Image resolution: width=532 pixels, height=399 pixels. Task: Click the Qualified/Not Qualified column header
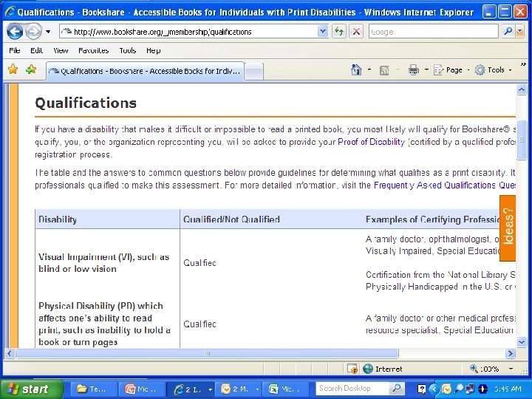[x=231, y=219]
